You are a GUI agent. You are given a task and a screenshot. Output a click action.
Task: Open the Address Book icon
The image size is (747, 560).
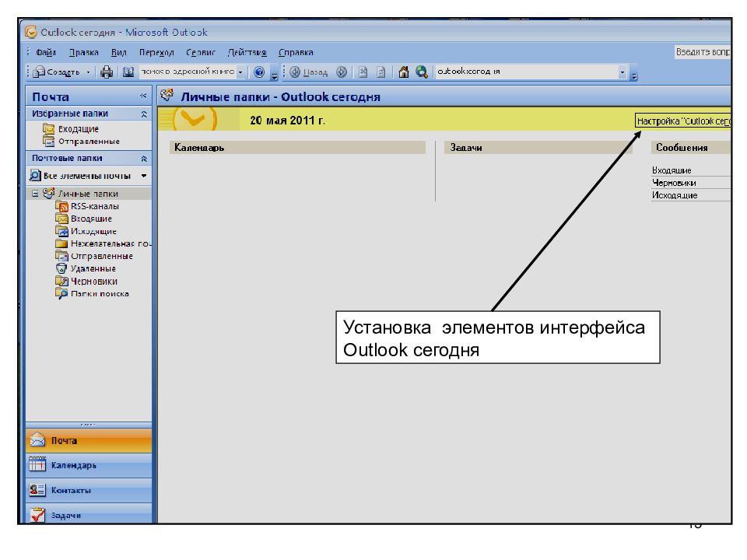click(128, 72)
